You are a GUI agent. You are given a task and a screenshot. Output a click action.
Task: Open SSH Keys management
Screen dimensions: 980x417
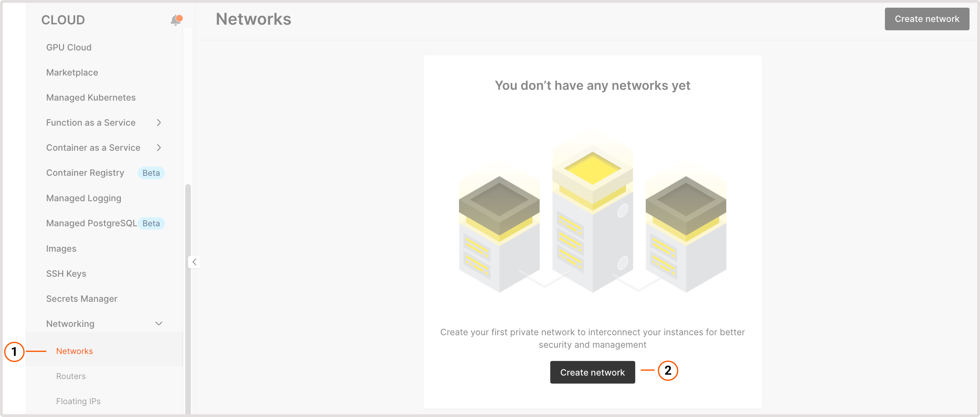coord(66,273)
